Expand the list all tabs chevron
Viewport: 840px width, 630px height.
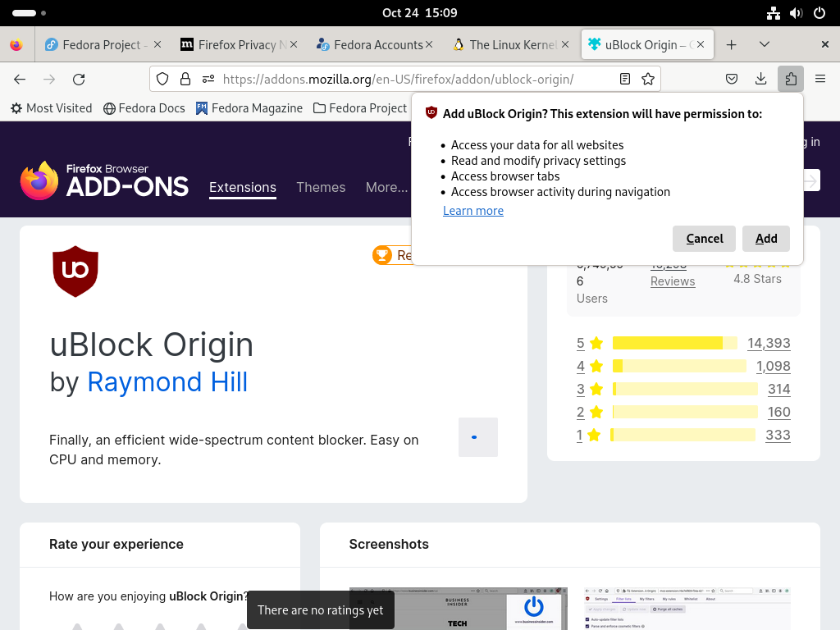click(765, 44)
